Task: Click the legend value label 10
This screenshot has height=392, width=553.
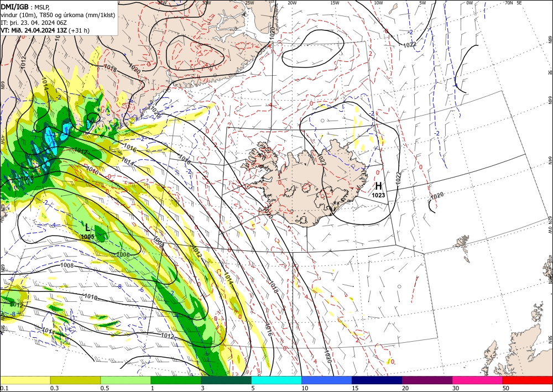Action: pos(305,388)
